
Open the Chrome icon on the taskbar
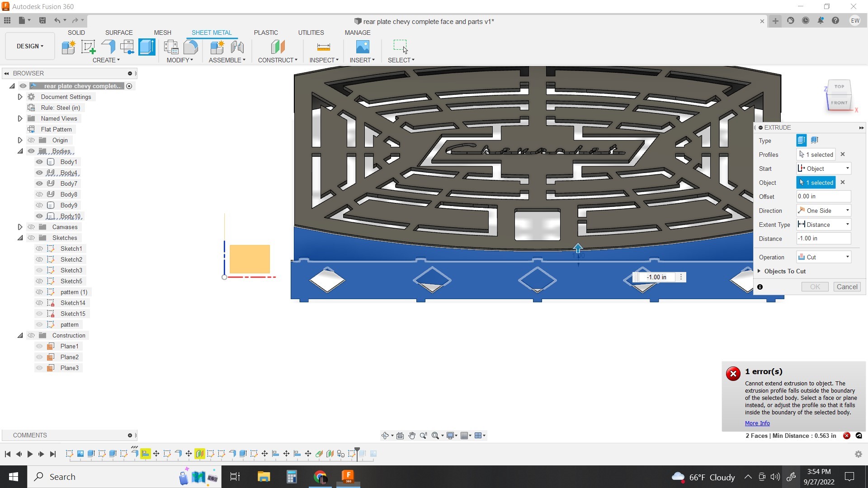(321, 477)
